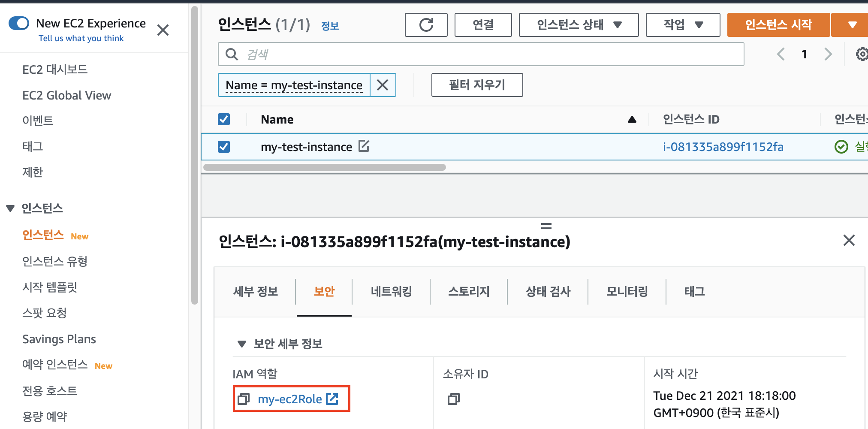Open the 작업 actions dropdown
This screenshot has width=868, height=429.
[683, 25]
